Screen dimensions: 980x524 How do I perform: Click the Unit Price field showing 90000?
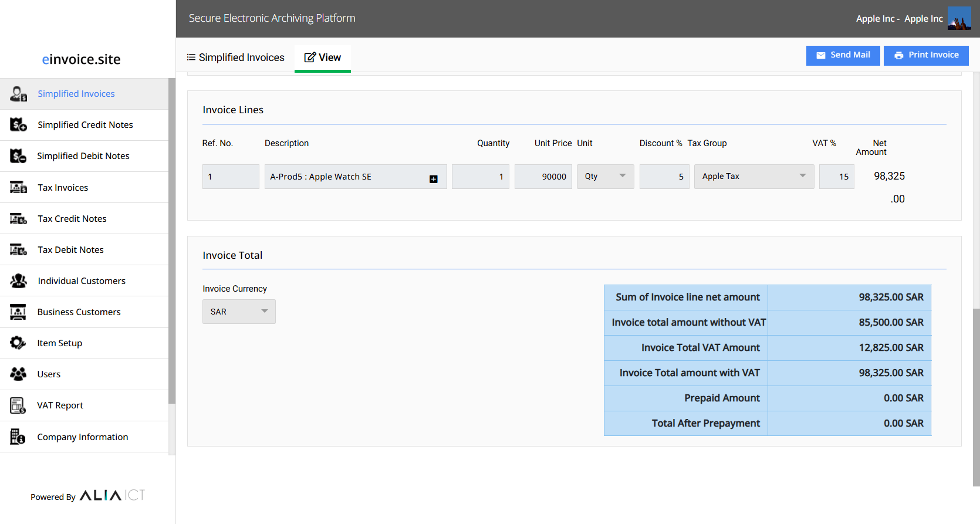click(543, 177)
